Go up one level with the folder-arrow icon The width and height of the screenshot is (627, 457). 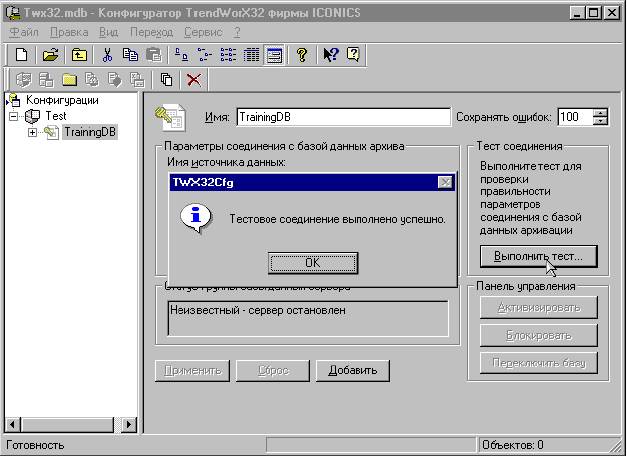[x=79, y=55]
